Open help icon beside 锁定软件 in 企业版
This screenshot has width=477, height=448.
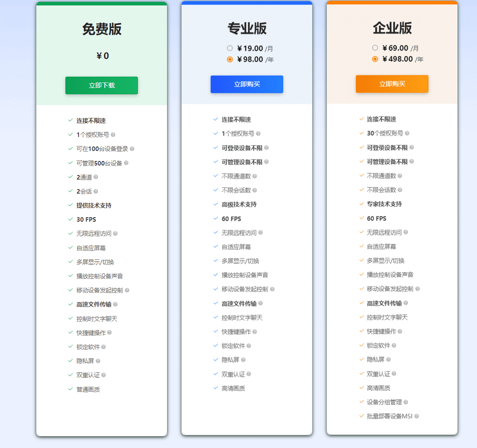(x=394, y=346)
